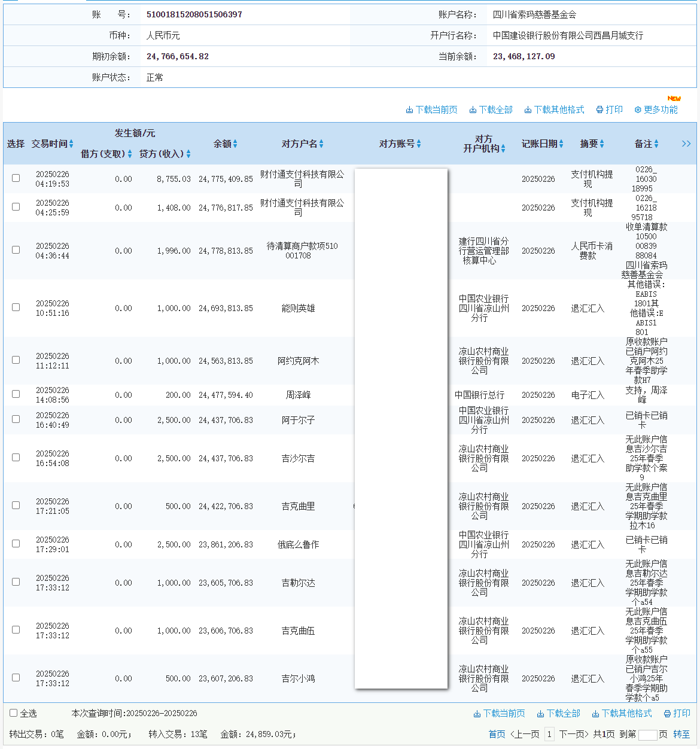Screen dimensions: 700x749
Task: Check the 全选 select-all box
Action: (13, 713)
